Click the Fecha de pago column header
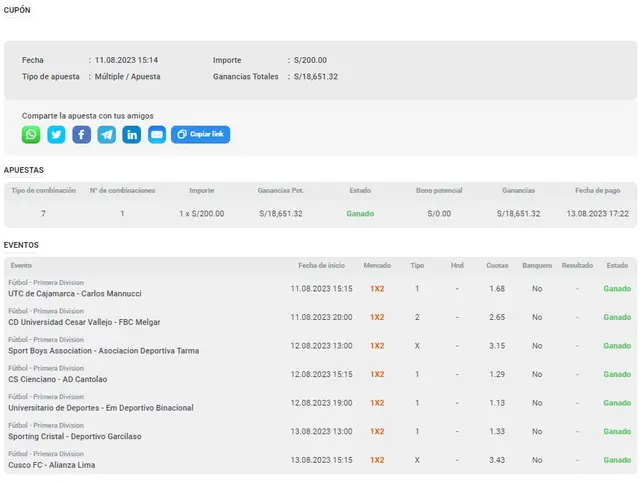This screenshot has width=640, height=482. point(598,190)
